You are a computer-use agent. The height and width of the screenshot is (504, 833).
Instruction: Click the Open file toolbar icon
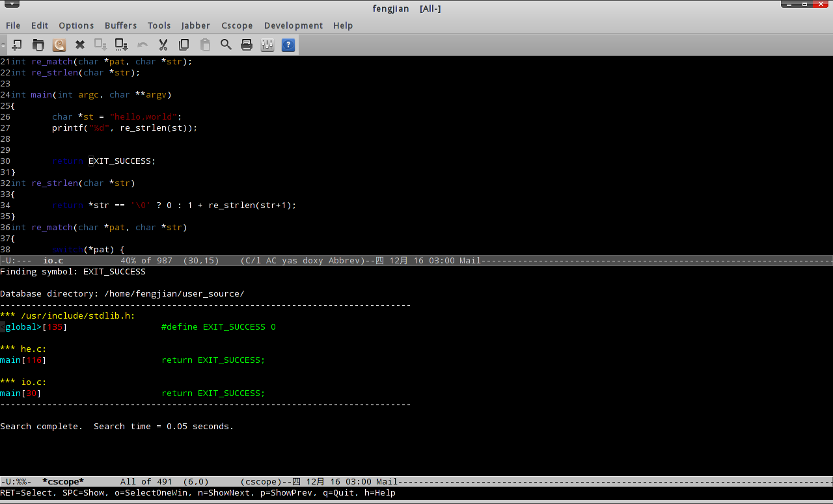pos(38,45)
